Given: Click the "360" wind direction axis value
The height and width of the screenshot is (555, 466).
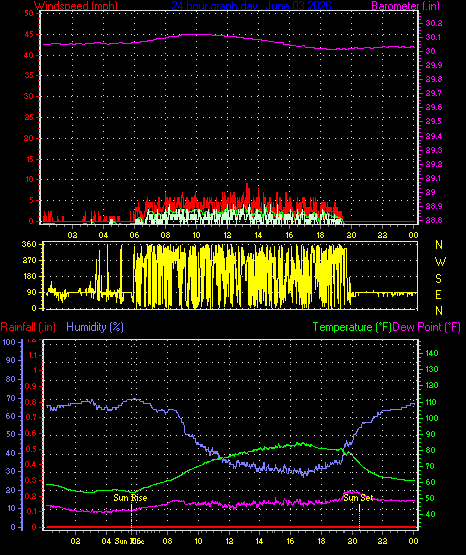Looking at the screenshot, I should (x=29, y=244).
